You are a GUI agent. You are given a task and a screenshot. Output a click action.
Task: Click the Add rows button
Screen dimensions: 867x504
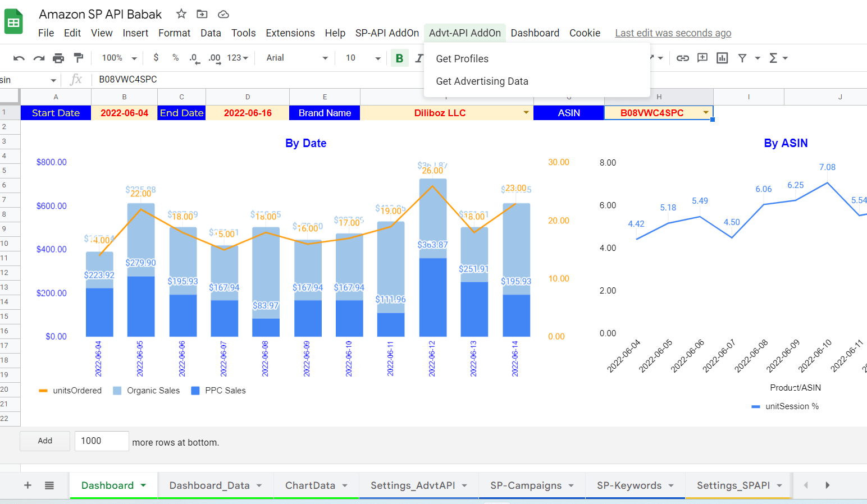pyautogui.click(x=45, y=441)
